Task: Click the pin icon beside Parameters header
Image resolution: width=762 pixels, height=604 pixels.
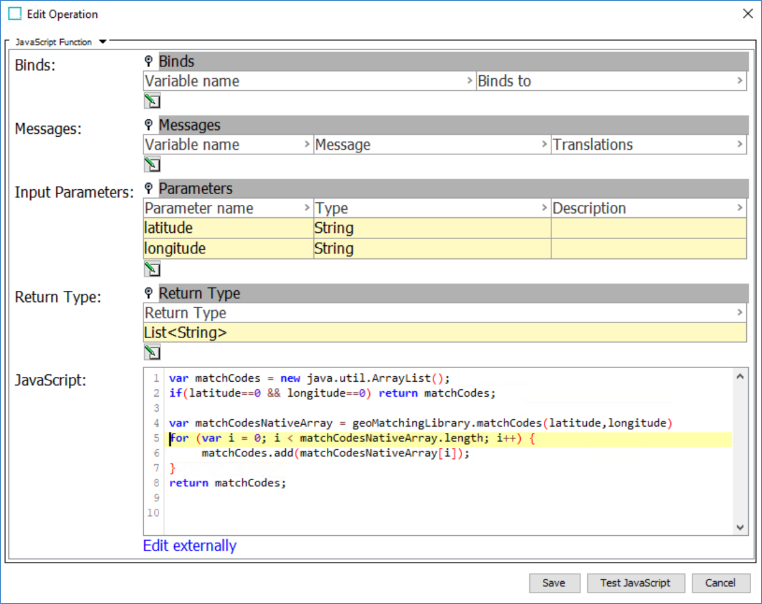Action: click(x=149, y=188)
